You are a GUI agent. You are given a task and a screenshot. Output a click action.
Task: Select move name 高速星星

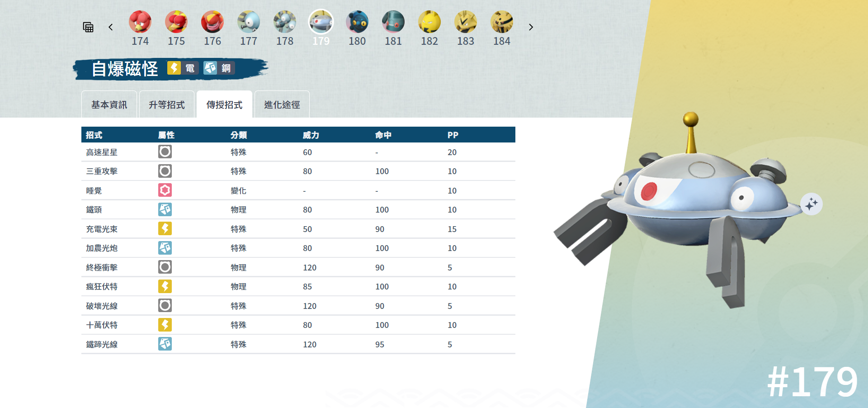[x=102, y=152]
